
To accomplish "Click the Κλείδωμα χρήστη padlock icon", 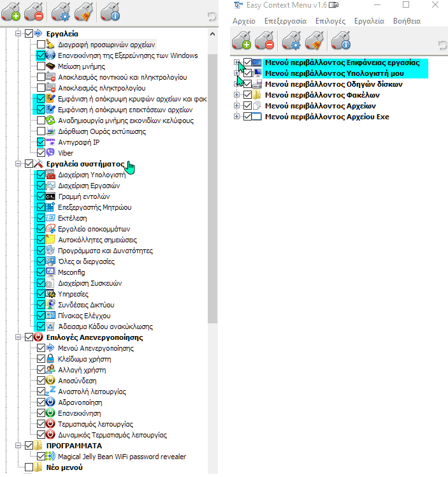I will [x=50, y=359].
